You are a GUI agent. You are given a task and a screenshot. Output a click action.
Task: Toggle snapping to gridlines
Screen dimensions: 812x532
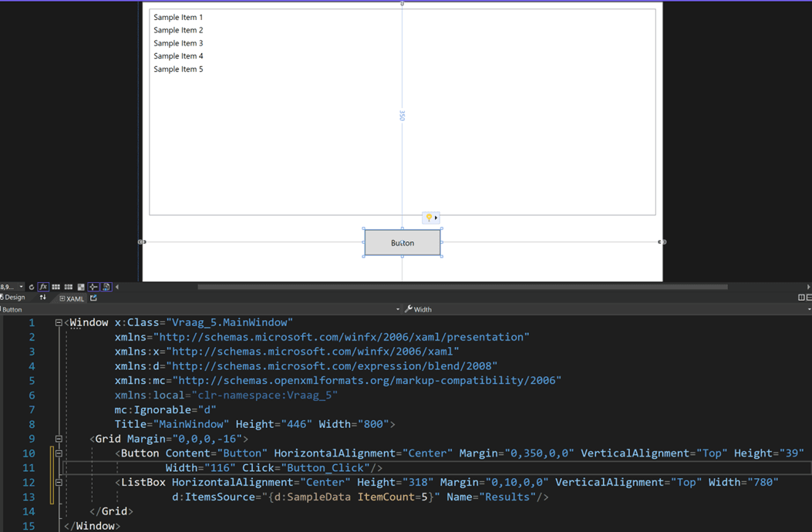(69, 287)
